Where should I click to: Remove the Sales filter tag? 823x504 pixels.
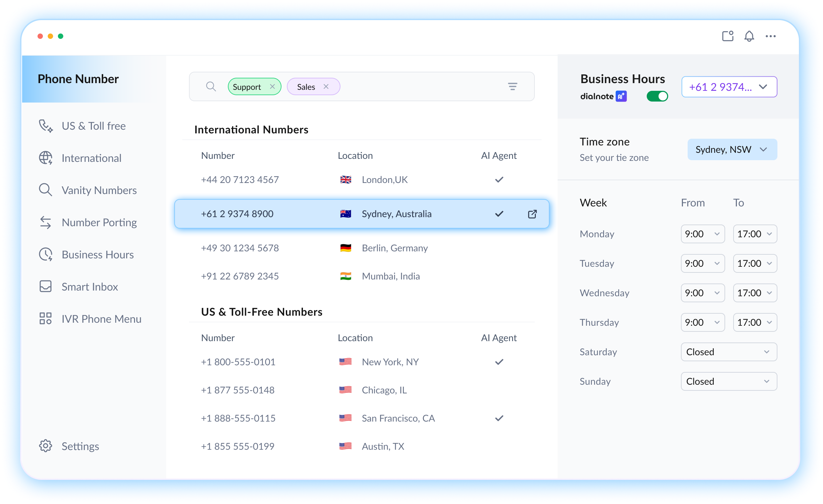(x=326, y=87)
